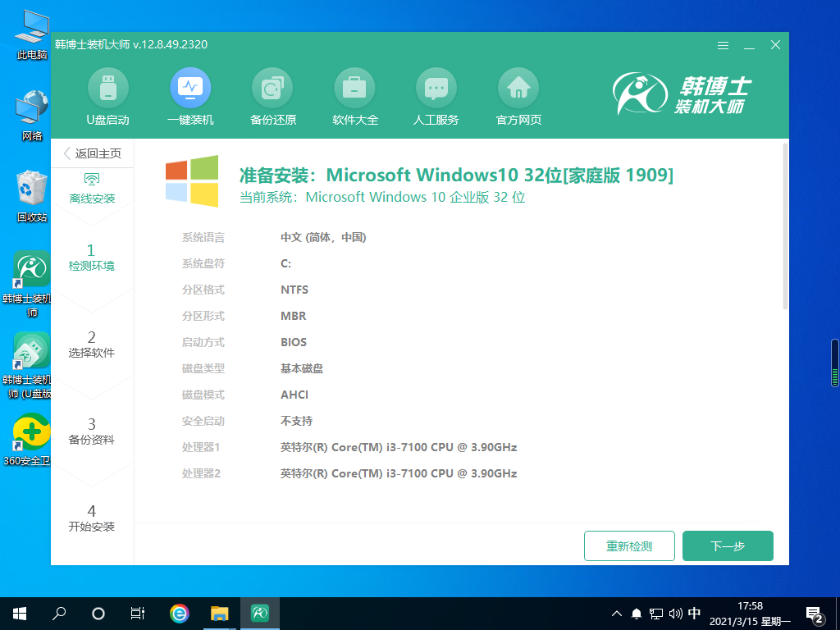Screen dimensions: 840x630
Task: Toggle the 中 input method indicator
Action: 694,613
